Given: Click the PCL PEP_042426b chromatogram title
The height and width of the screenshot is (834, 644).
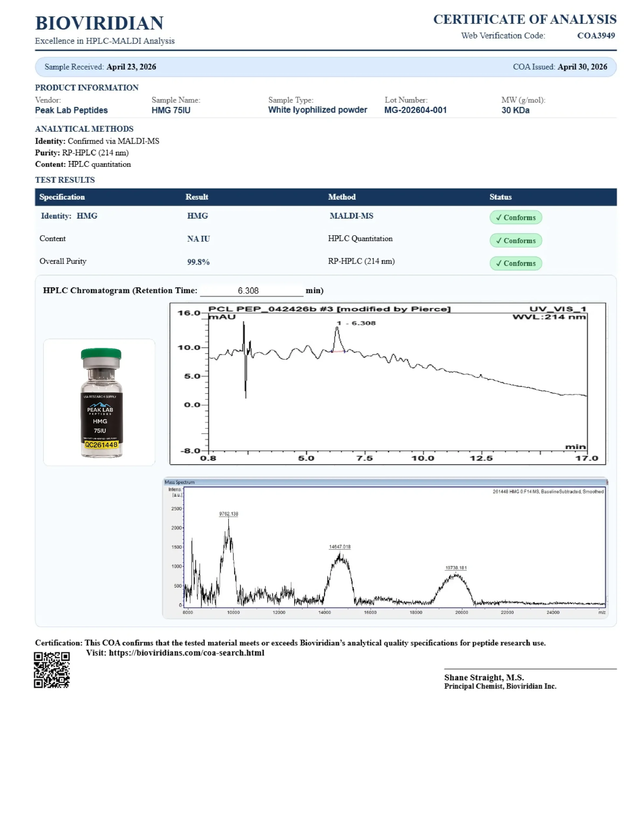Looking at the screenshot, I should click(x=329, y=309).
